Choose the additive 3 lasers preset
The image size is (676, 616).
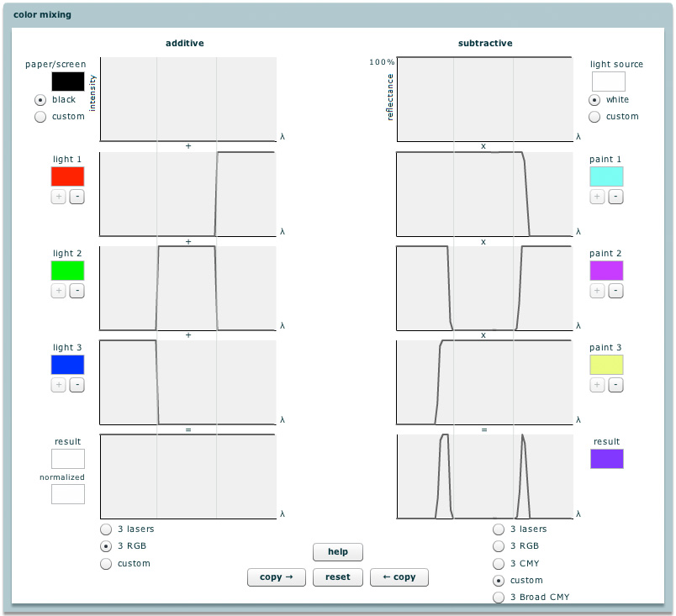click(x=107, y=529)
